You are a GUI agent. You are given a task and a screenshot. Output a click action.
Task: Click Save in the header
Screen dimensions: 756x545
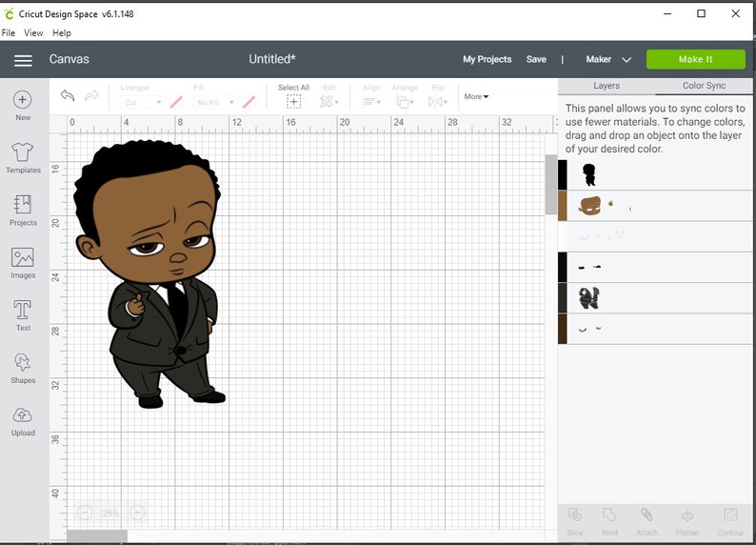pyautogui.click(x=536, y=59)
